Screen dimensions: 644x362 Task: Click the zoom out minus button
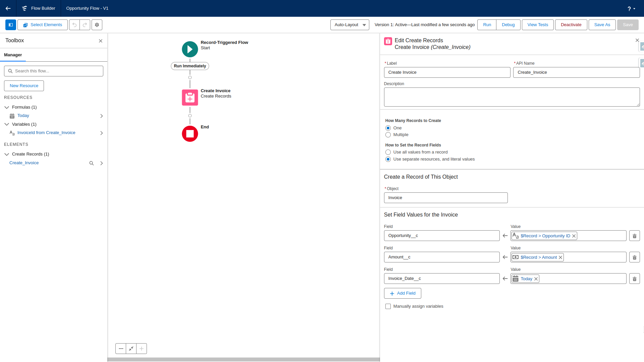(x=121, y=349)
